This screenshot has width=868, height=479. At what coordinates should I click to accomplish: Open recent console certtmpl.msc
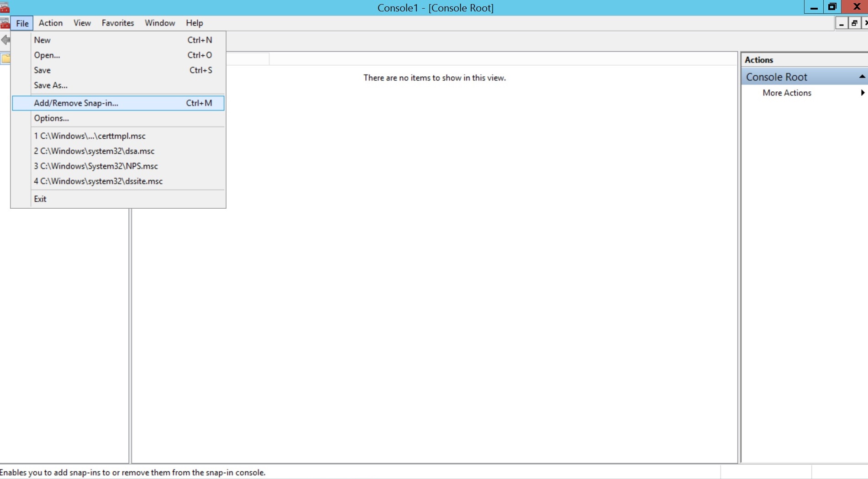[89, 136]
